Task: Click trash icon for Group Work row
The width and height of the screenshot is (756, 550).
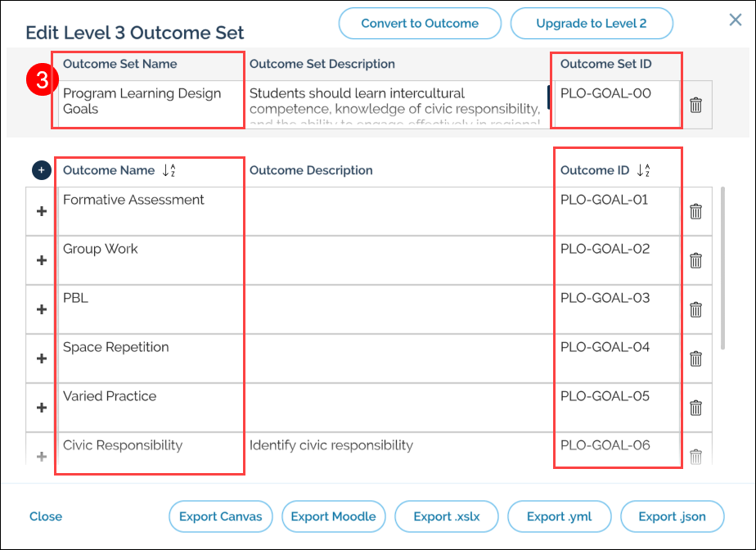Action: pyautogui.click(x=695, y=260)
